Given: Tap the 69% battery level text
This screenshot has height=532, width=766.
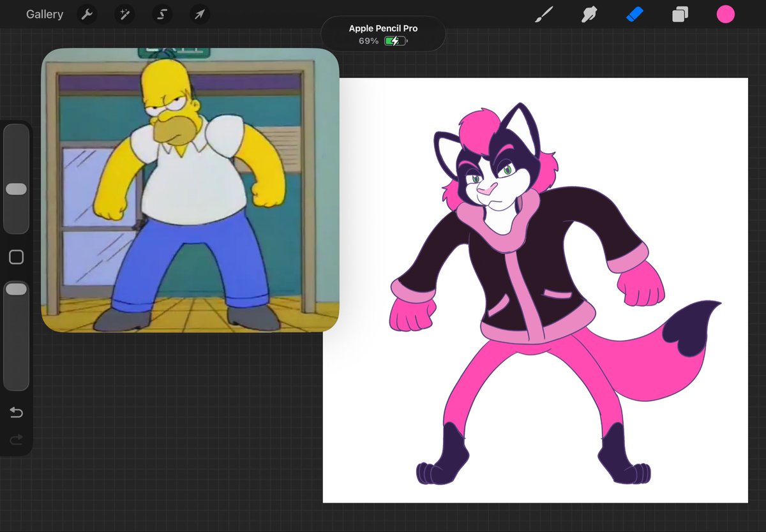Looking at the screenshot, I should coord(368,41).
